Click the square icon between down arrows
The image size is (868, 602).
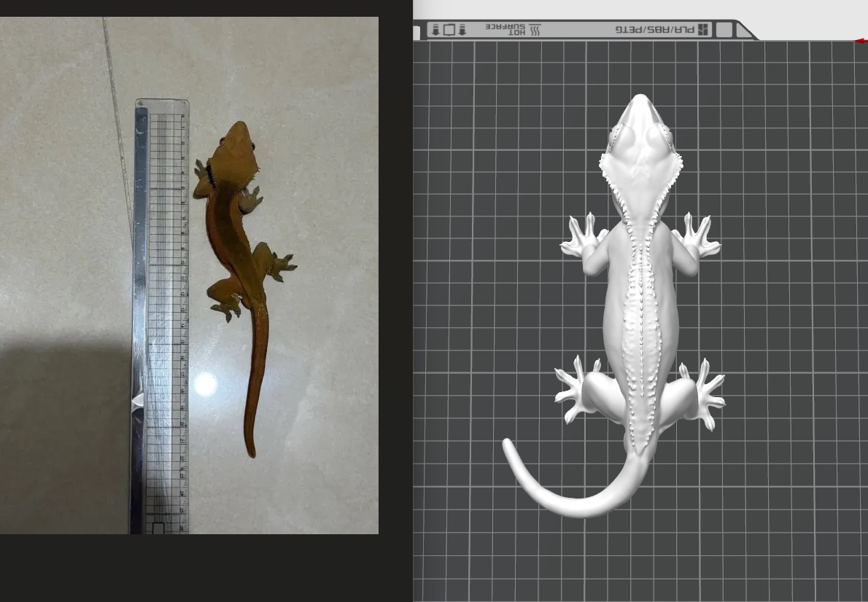coord(449,30)
